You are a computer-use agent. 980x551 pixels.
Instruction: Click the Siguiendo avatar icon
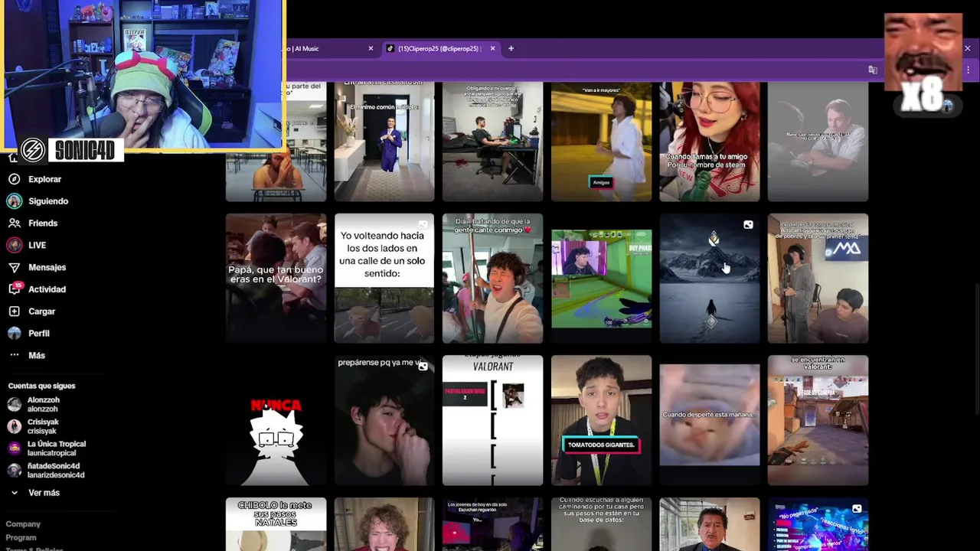point(14,201)
